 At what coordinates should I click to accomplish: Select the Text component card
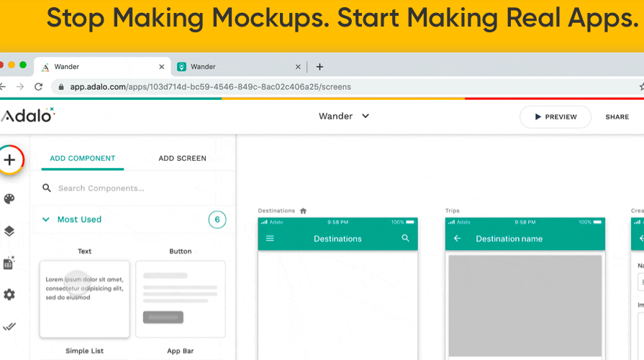(x=85, y=299)
